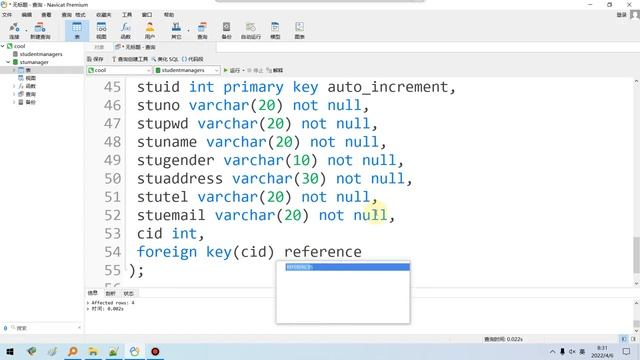Click the user avatar icon beside 登录
This screenshot has height=360, width=640.
click(635, 15)
